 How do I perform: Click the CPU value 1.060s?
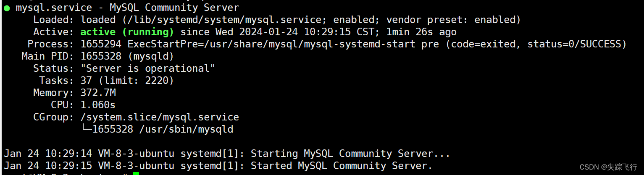tap(98, 105)
